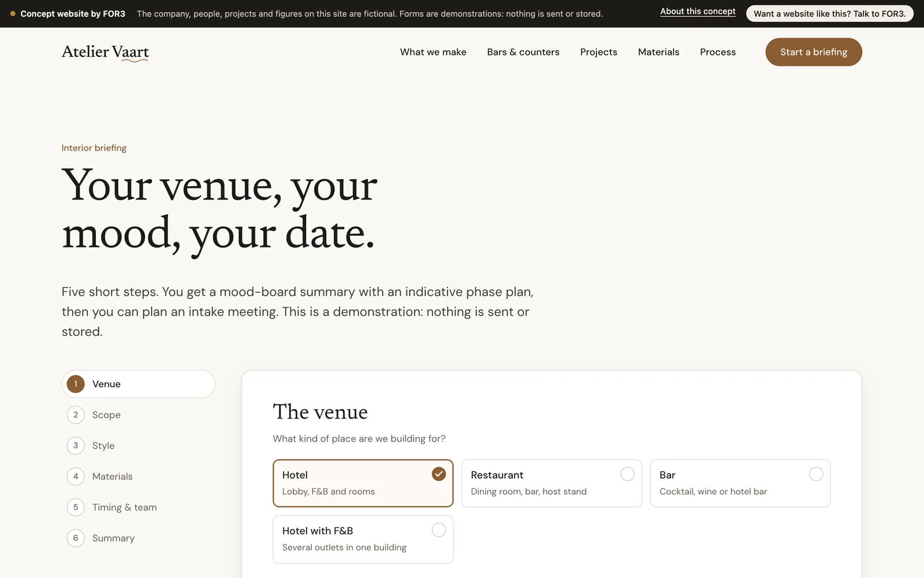Click the Start a briefing button
The image size is (924, 578).
814,52
